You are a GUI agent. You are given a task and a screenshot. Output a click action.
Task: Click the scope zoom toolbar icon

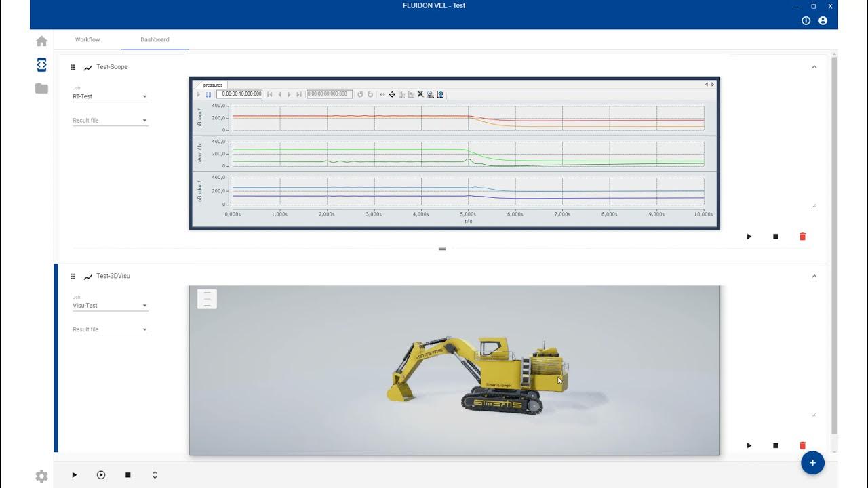pos(430,94)
